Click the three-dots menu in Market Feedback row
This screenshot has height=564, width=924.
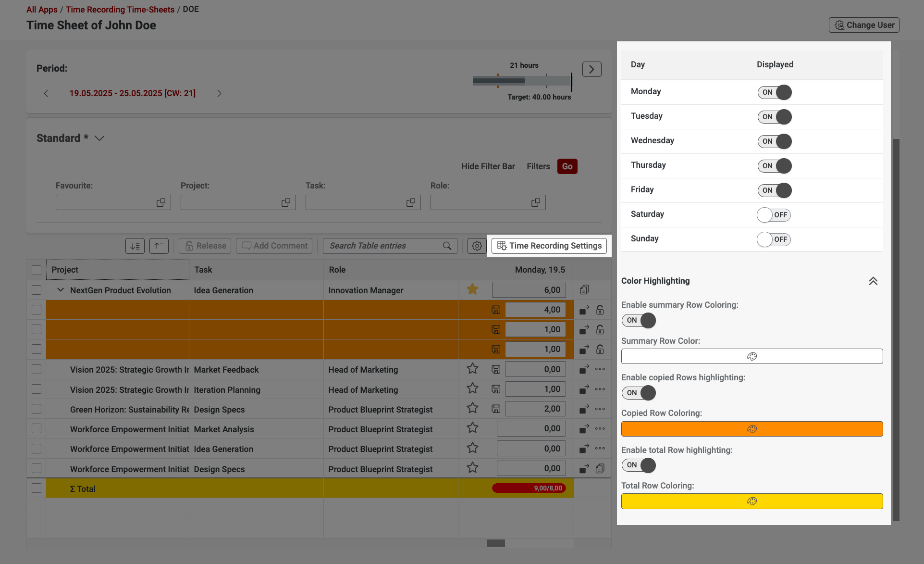point(600,369)
